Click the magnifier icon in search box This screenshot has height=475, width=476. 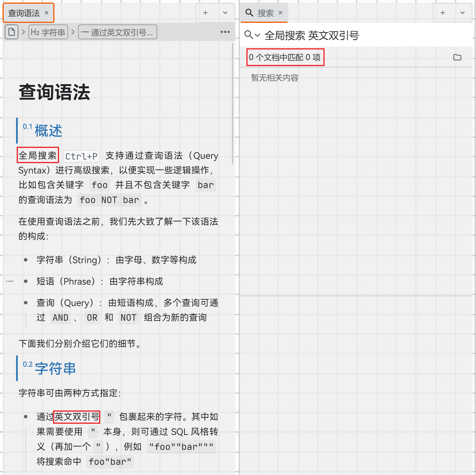pos(249,35)
